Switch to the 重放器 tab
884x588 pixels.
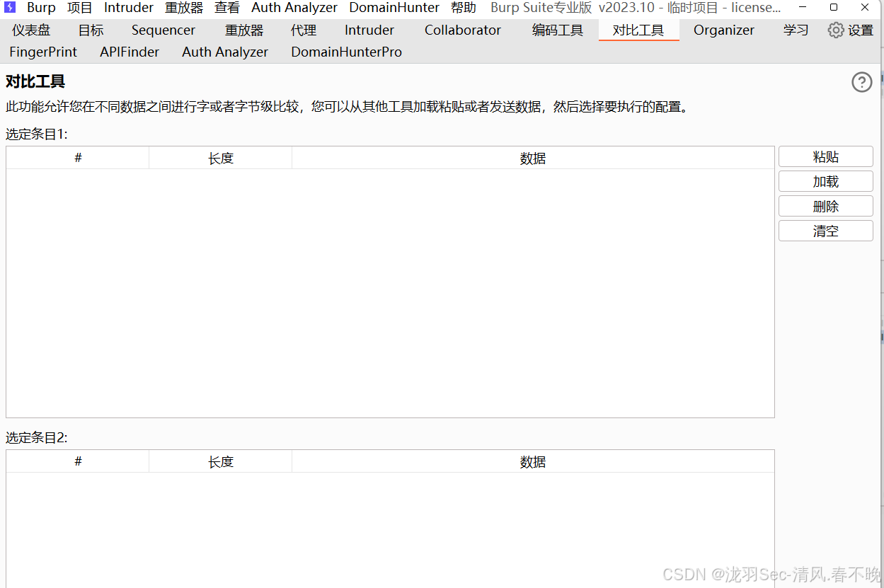point(244,30)
